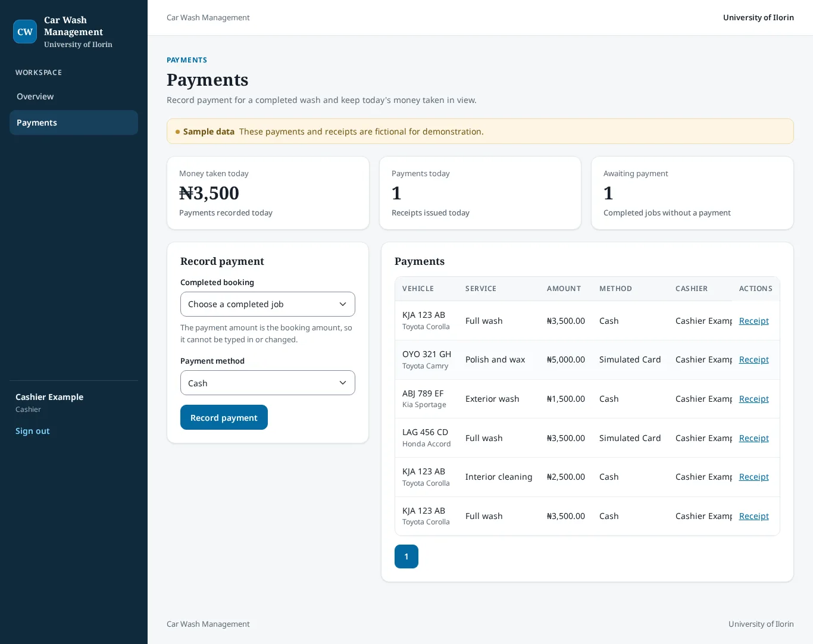813x644 pixels.
Task: Click Honda Accord vehicle model text
Action: pos(427,444)
